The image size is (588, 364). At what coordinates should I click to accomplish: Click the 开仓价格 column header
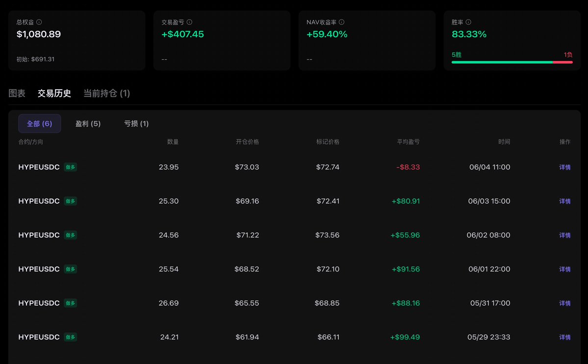tap(248, 142)
